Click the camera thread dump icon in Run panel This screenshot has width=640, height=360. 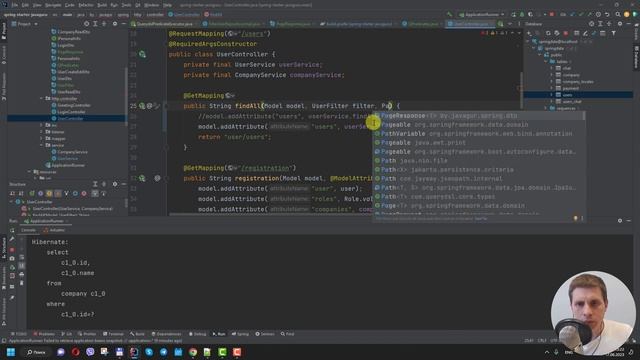(12, 258)
